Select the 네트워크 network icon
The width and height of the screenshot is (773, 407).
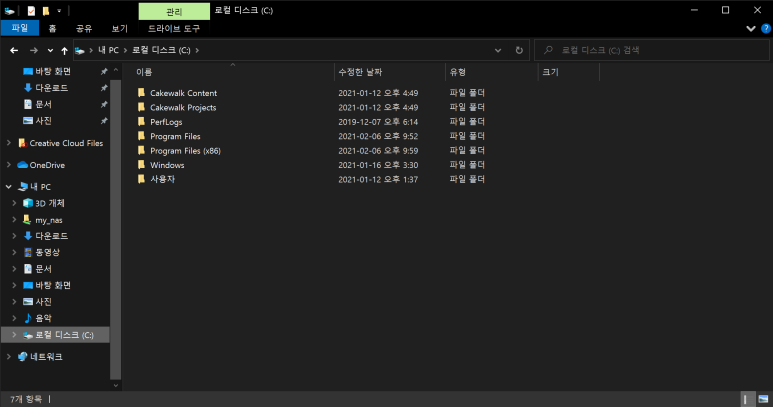click(x=22, y=357)
